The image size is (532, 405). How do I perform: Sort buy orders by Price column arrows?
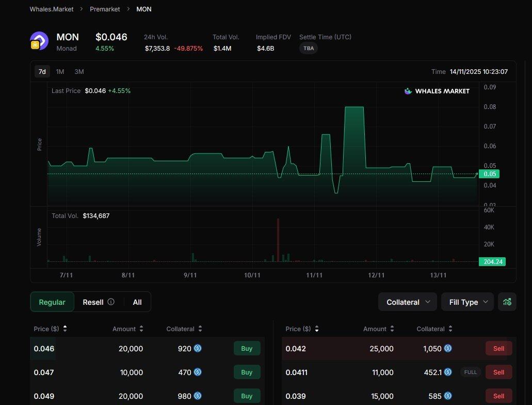[x=65, y=329]
